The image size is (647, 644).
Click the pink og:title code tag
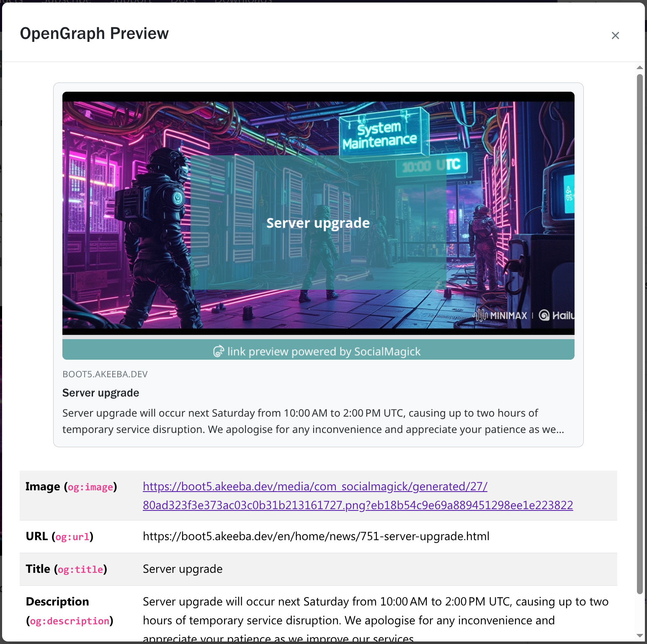coord(80,569)
